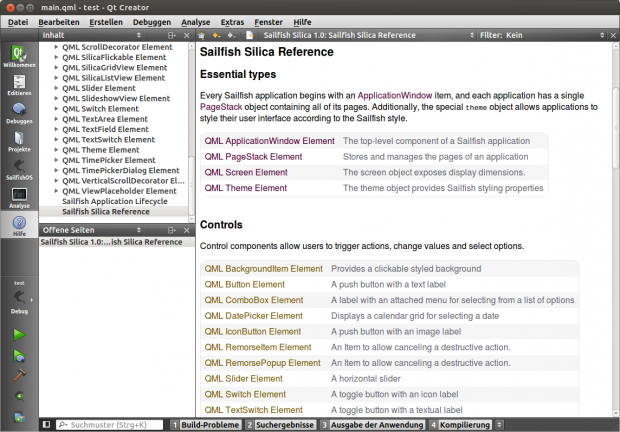This screenshot has height=432, width=620.
Task: Toggle the Build-Probleme output pane
Action: tap(204, 425)
